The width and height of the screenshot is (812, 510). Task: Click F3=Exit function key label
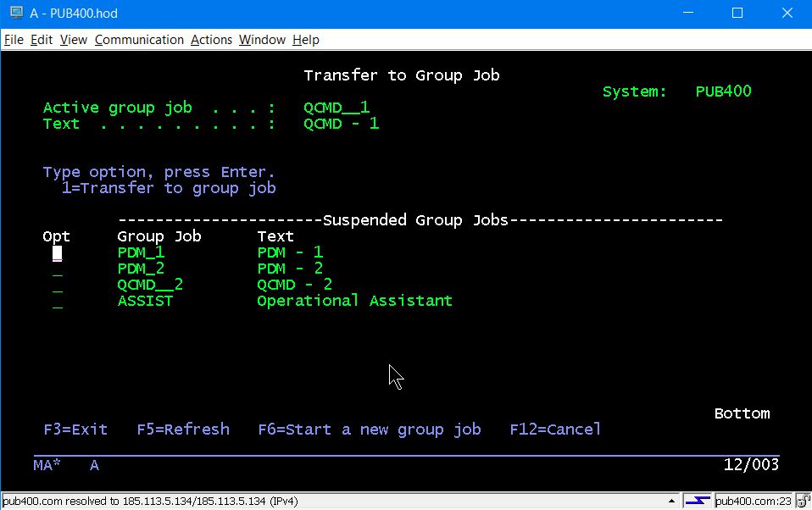coord(75,430)
